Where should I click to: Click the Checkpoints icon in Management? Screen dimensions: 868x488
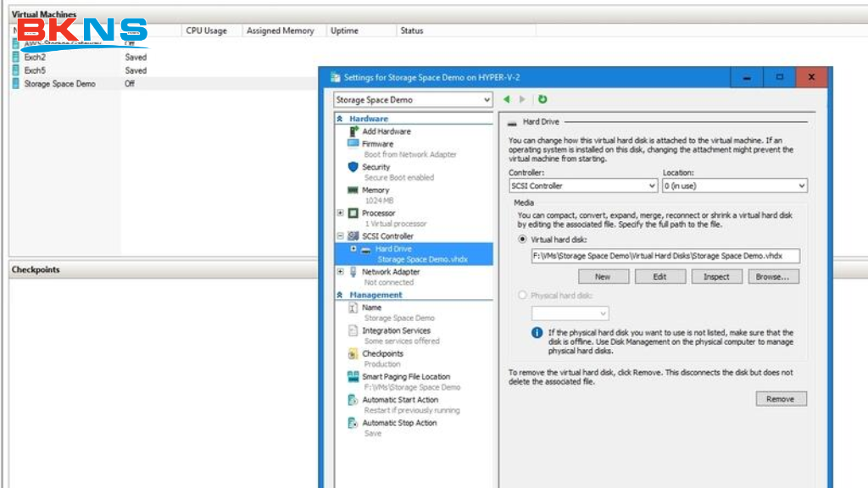(353, 354)
